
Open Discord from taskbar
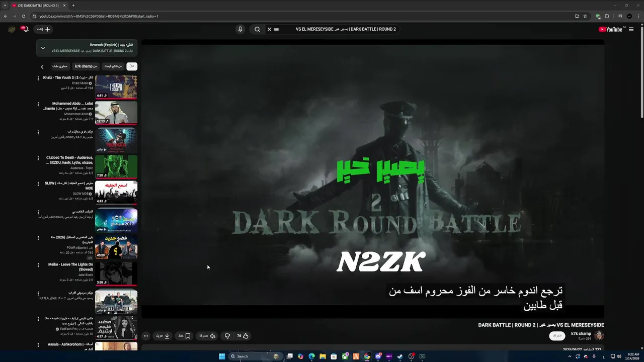(378, 356)
